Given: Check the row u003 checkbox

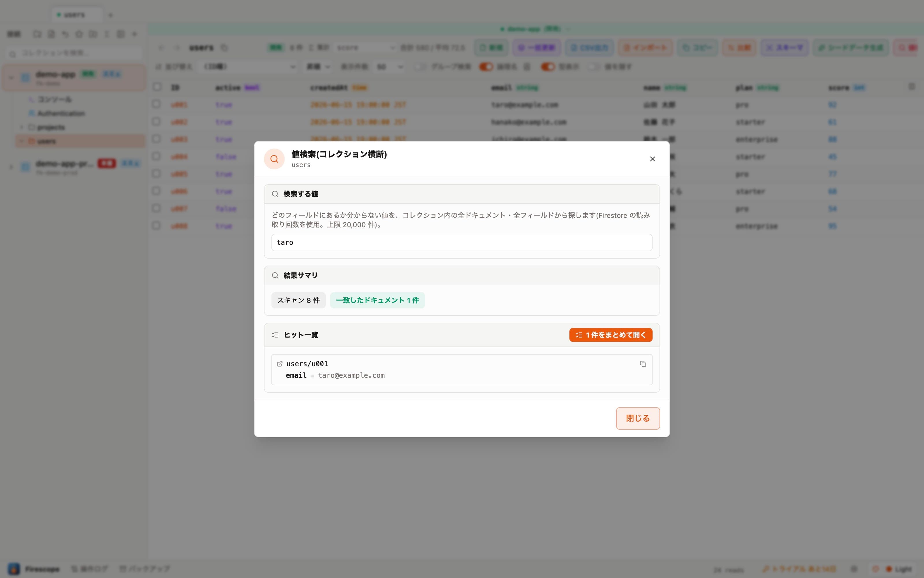Looking at the screenshot, I should (x=156, y=139).
